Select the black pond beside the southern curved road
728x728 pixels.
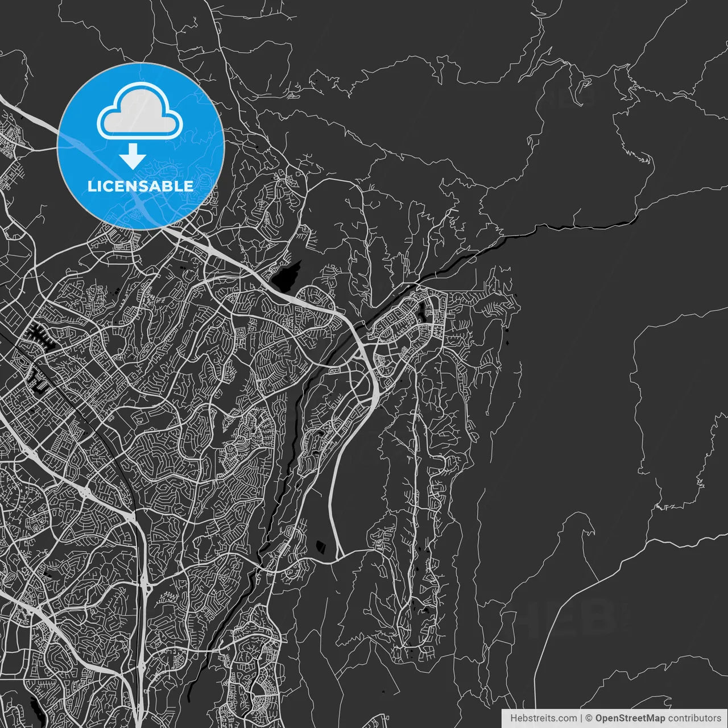pos(321,547)
